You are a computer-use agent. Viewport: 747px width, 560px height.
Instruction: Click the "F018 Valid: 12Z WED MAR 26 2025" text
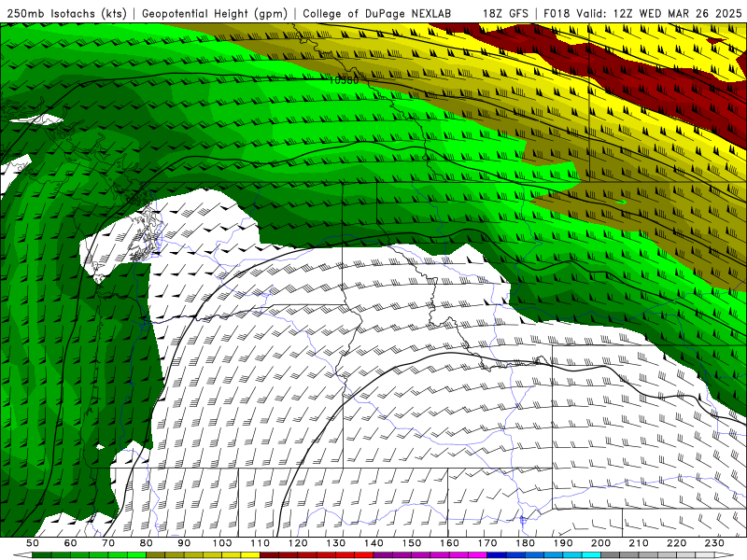point(642,14)
